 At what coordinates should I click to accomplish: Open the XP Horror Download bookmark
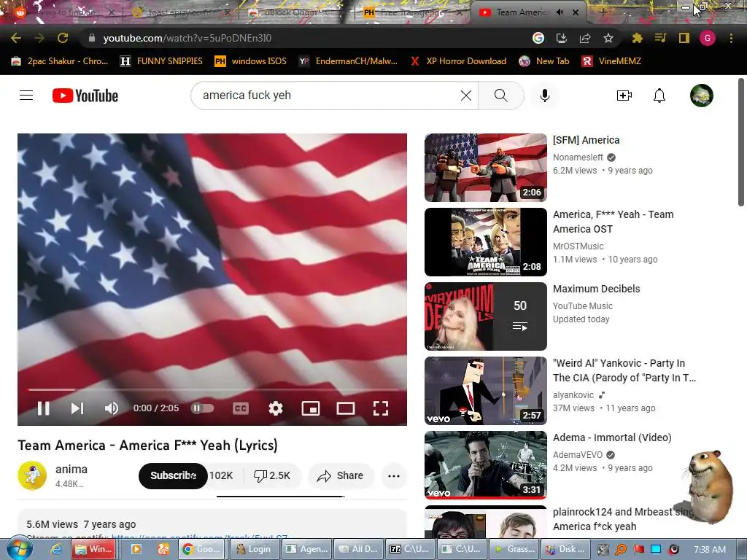[x=459, y=61]
